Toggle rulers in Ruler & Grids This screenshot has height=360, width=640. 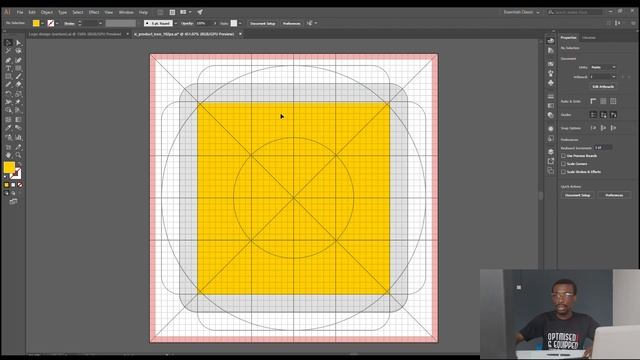593,101
